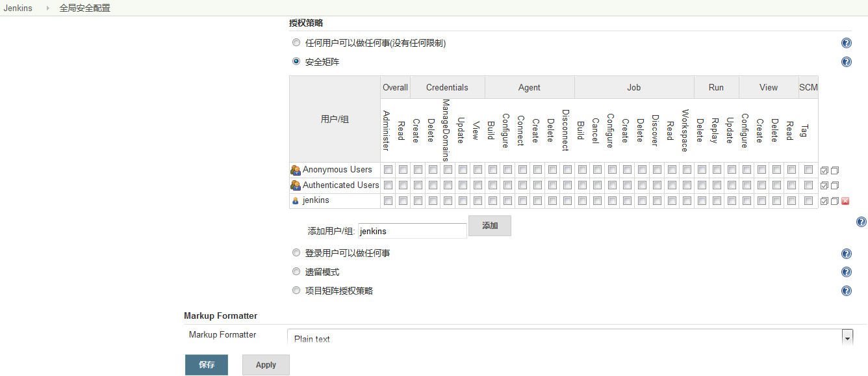
Task: Check Credentials ManageDomains for Authenticated Users
Action: [448, 185]
